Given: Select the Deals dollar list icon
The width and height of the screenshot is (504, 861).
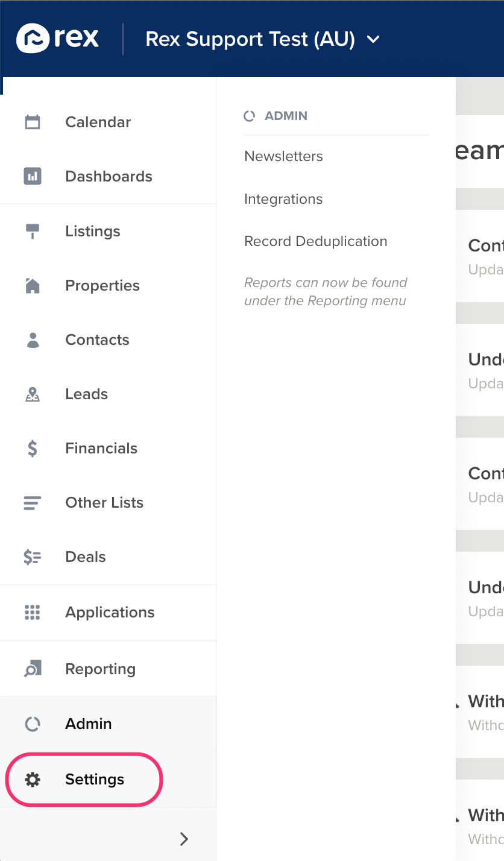Looking at the screenshot, I should click(33, 557).
